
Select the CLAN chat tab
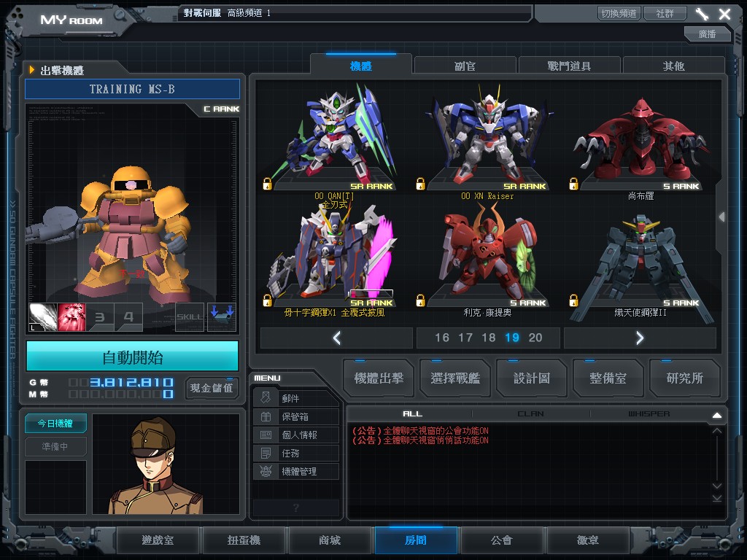coord(531,414)
